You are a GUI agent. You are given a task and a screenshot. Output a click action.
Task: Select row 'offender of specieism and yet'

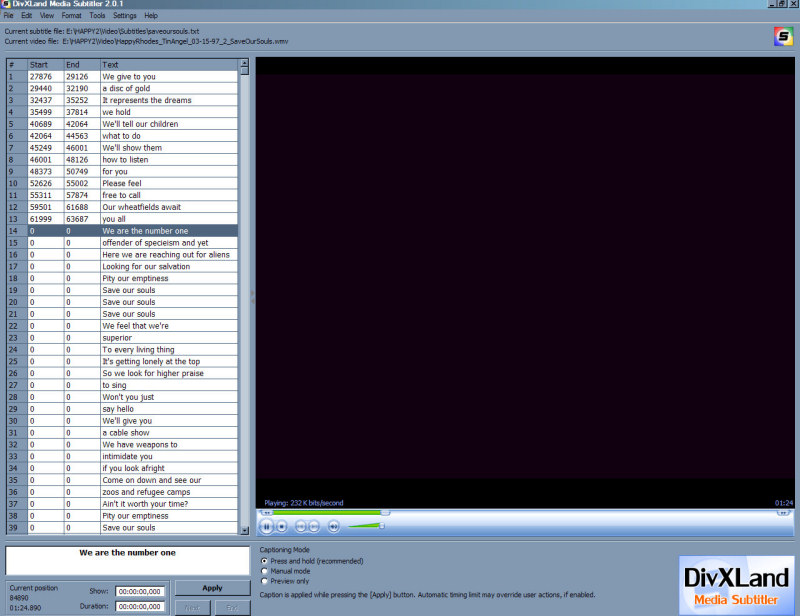click(122, 243)
